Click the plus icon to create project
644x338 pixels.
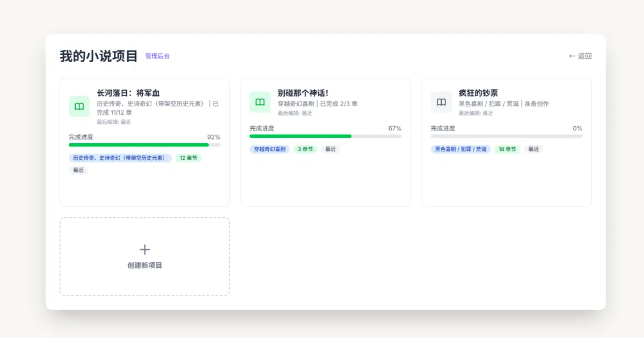coord(145,249)
